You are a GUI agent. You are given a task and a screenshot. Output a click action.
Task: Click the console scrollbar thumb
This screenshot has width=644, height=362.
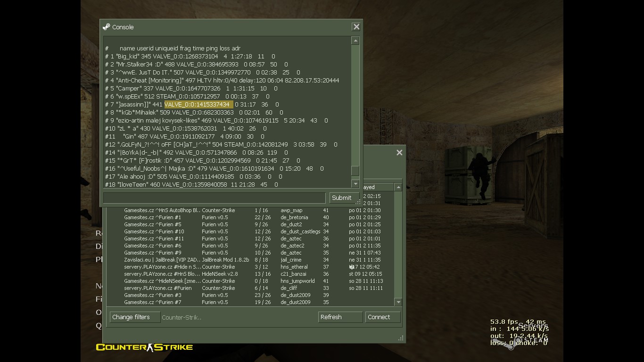tap(355, 171)
